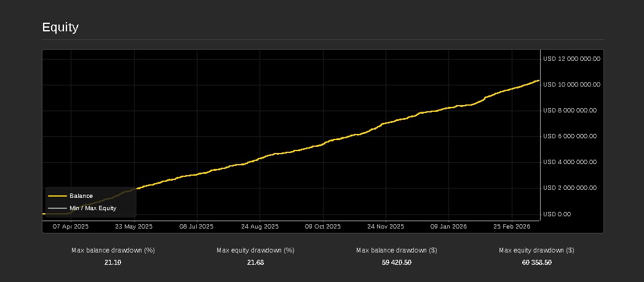Click the 24 Aug 2025 axis label
This screenshot has width=644, height=282.
pos(260,227)
